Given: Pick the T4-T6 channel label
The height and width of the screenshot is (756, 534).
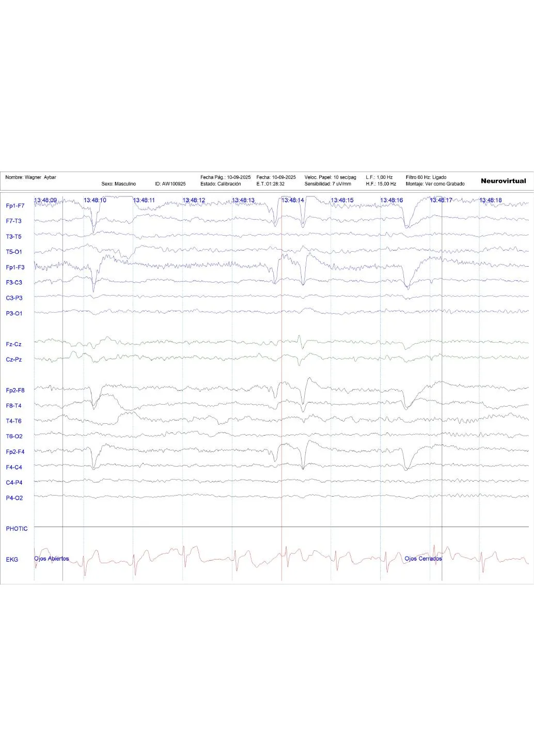Looking at the screenshot, I should click(14, 421).
